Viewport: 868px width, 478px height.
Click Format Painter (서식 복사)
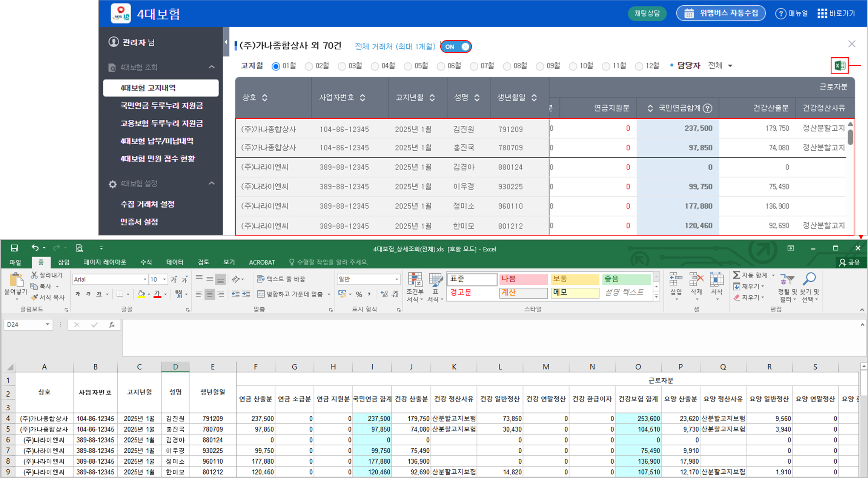point(48,298)
